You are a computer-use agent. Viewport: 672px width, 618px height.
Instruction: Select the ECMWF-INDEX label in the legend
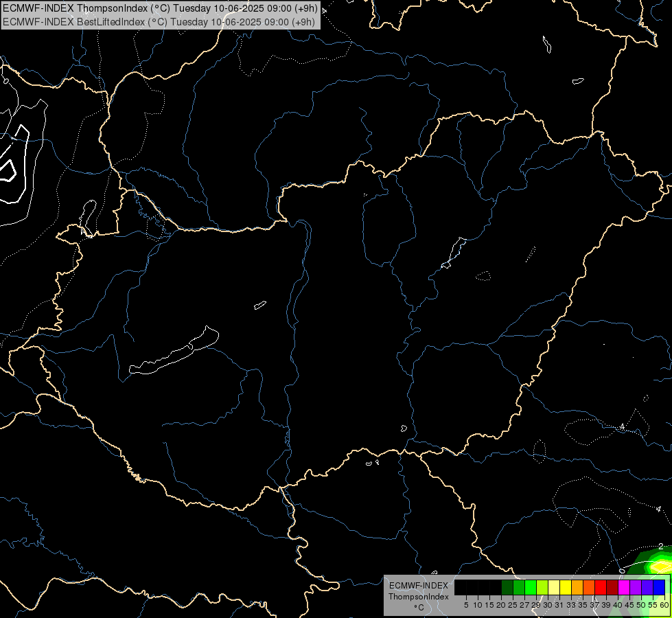point(419,586)
